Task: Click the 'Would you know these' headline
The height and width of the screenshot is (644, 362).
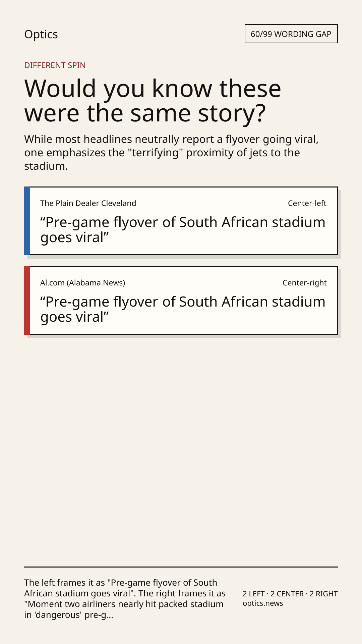Action: (153, 101)
